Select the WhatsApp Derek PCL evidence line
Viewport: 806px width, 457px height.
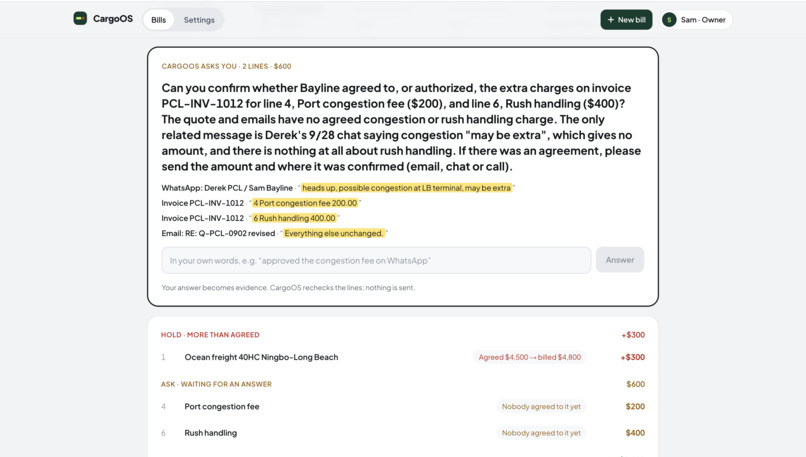tap(338, 188)
